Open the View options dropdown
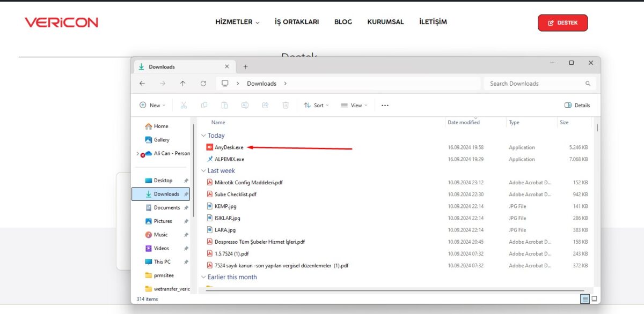This screenshot has height=314, width=644. coord(354,105)
